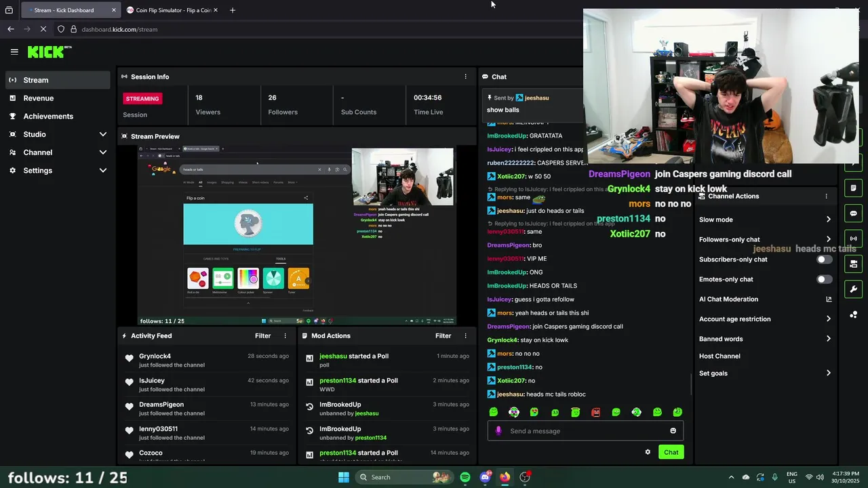Viewport: 868px width, 488px height.
Task: Click the tracking protection shield icon
Action: coord(61,29)
